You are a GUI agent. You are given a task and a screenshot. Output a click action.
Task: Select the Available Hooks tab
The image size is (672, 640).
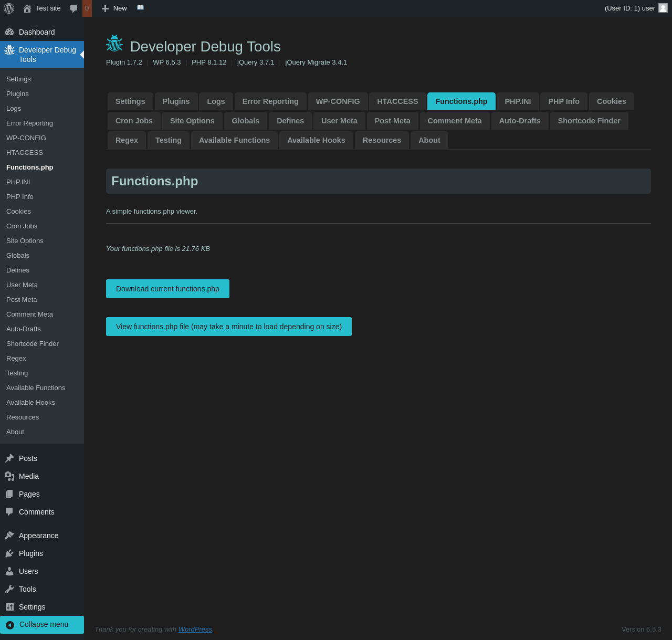[x=316, y=140]
